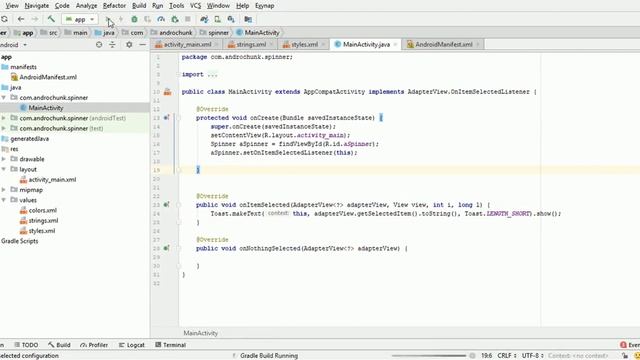The image size is (640, 360).
Task: Click the Profile app gauge icon
Action: pyautogui.click(x=161, y=19)
